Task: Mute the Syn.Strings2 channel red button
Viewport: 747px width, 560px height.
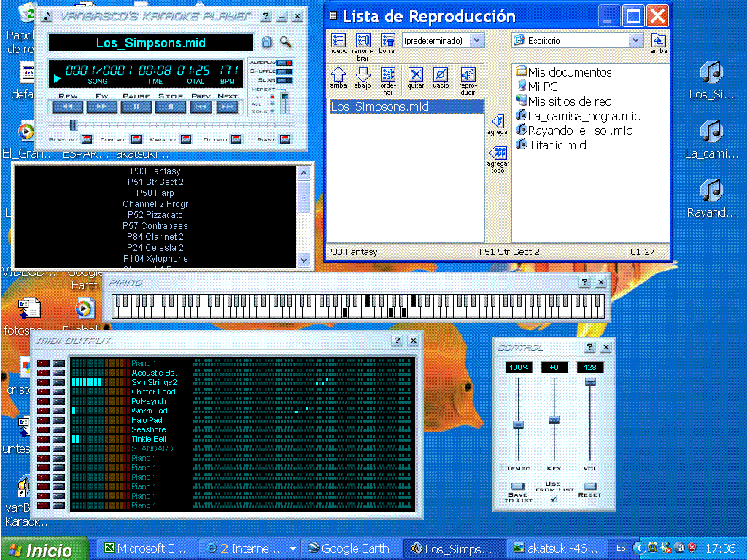Action: [x=43, y=382]
